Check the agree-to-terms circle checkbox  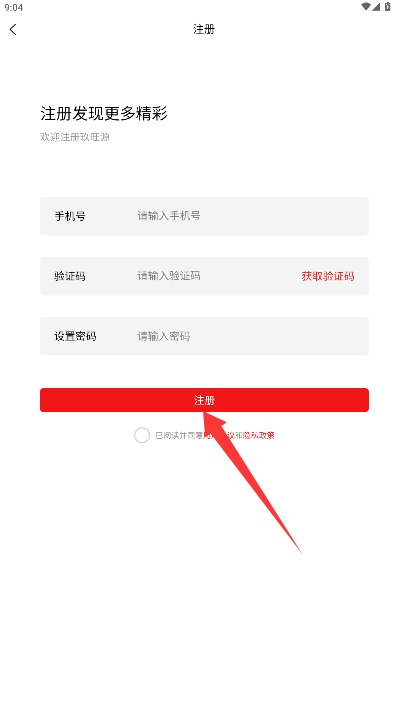coord(142,435)
